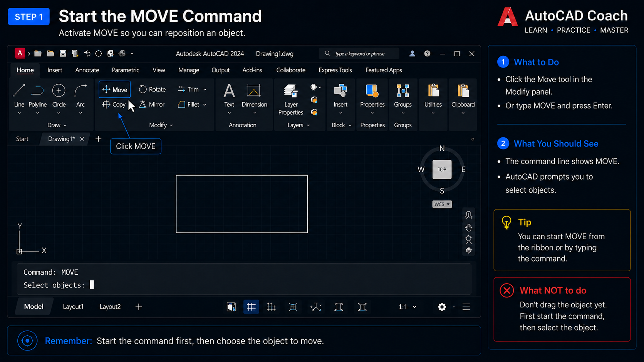Image resolution: width=644 pixels, height=362 pixels.
Task: Open the quick access toolbar customize arrow
Action: pyautogui.click(x=132, y=53)
